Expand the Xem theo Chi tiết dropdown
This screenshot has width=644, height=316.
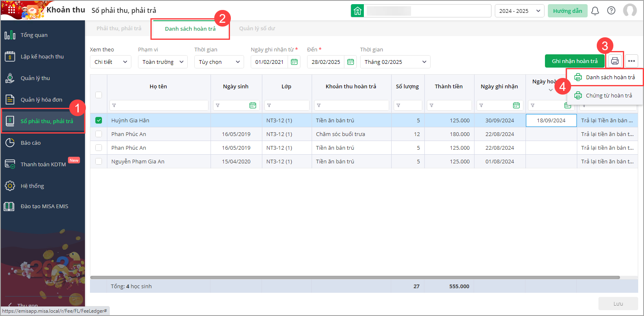coord(110,62)
